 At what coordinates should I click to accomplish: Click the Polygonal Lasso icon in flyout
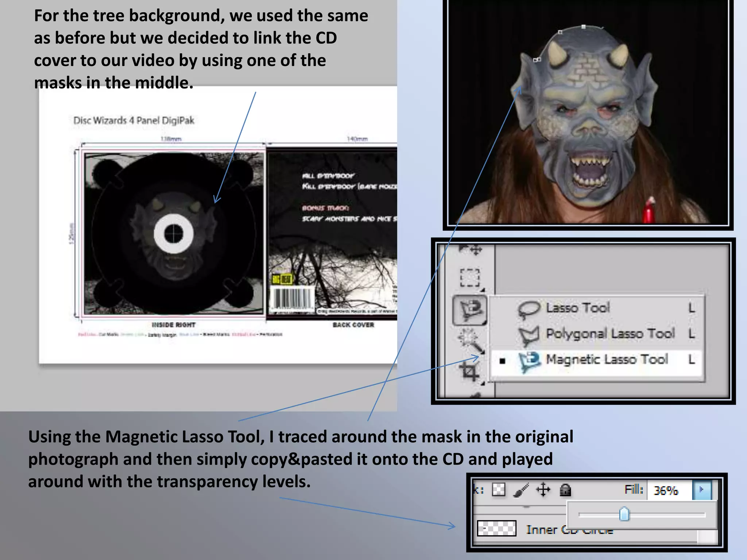coord(529,335)
